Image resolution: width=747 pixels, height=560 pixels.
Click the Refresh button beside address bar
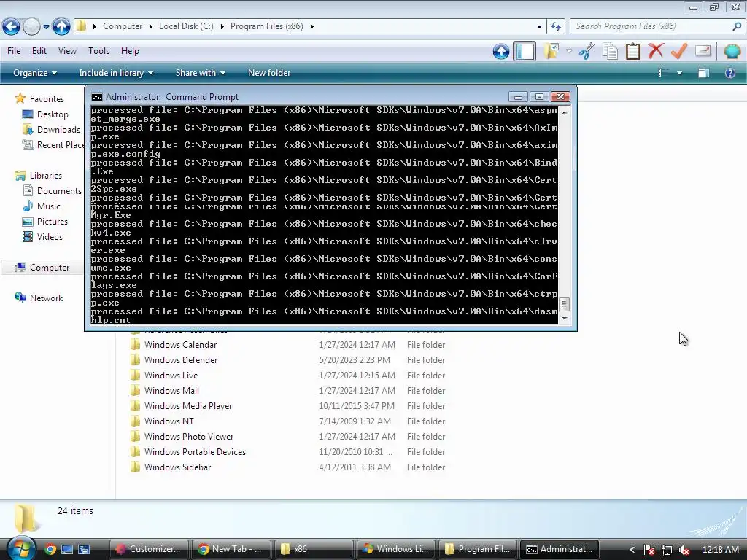555,26
